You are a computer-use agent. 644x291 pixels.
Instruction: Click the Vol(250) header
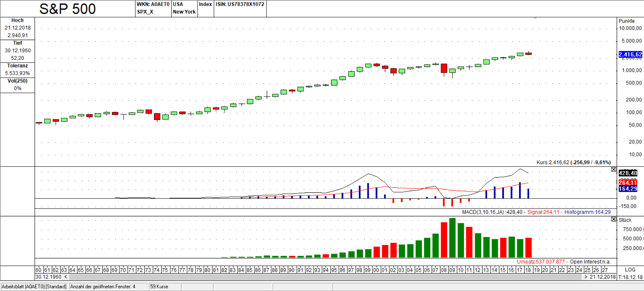(17, 81)
